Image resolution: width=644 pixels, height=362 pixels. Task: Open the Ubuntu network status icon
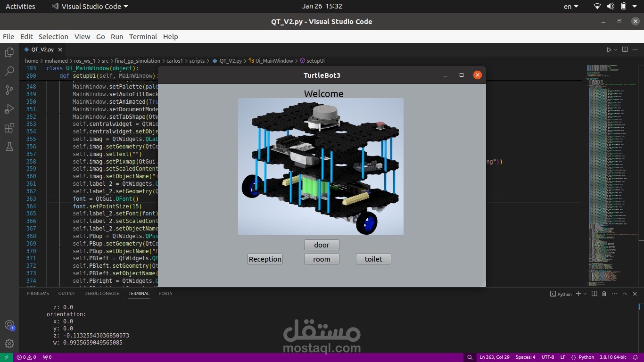point(597,7)
